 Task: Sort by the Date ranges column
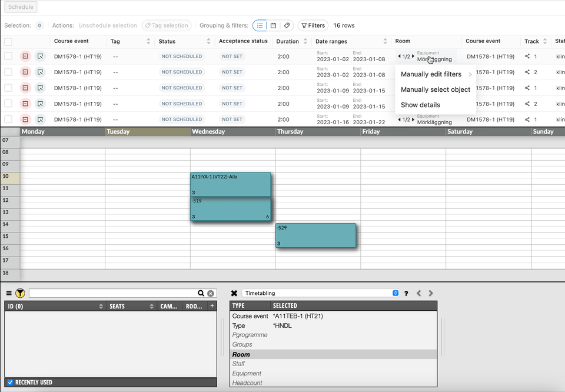pos(385,41)
